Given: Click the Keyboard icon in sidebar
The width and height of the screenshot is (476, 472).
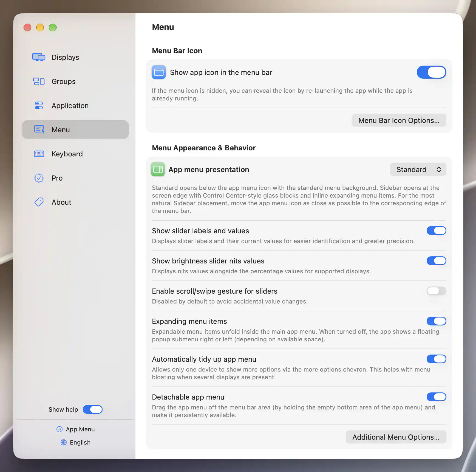Looking at the screenshot, I should pos(39,154).
